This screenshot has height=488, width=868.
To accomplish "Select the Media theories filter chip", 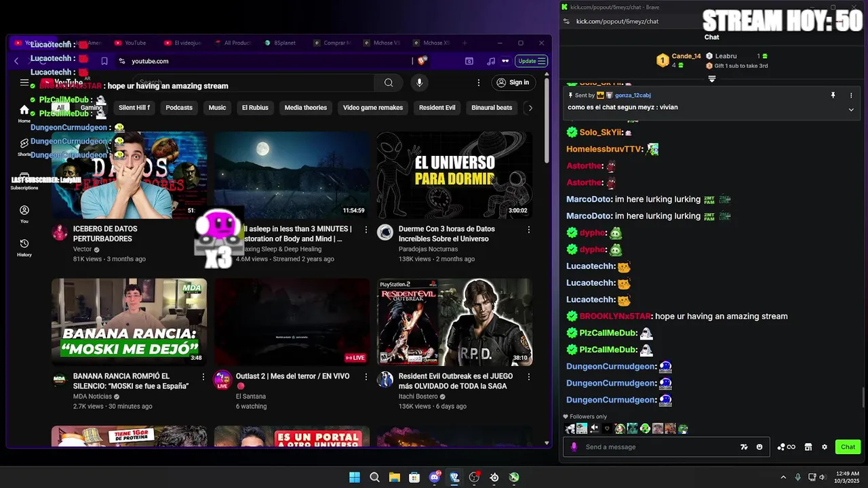I will tap(306, 108).
